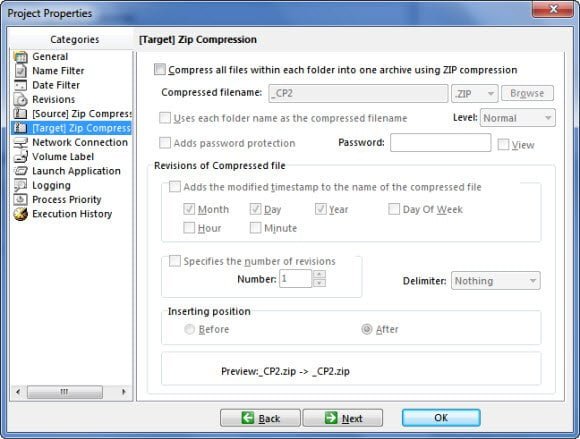Viewport: 580px width, 439px height.
Task: Click the Next button
Action: click(x=343, y=418)
